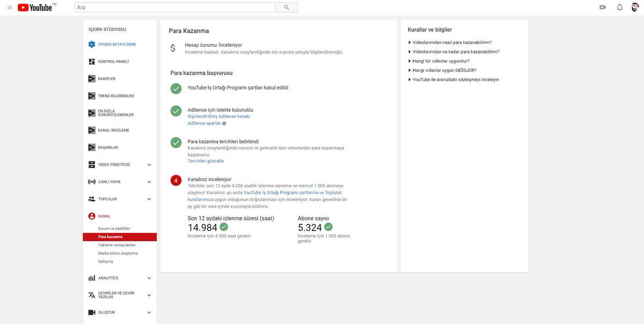The image size is (644, 324).
Task: Expand 'Hangi videolar uygun DEĞİLDİR?'
Action: coord(442,70)
